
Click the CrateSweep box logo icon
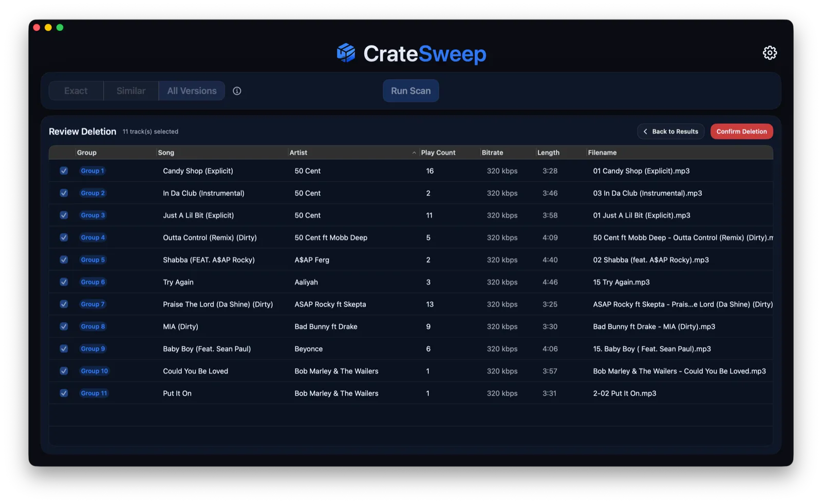point(346,53)
